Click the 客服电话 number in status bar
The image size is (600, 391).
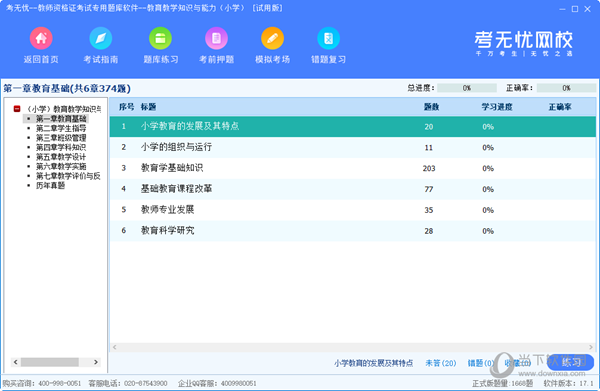pos(146,383)
